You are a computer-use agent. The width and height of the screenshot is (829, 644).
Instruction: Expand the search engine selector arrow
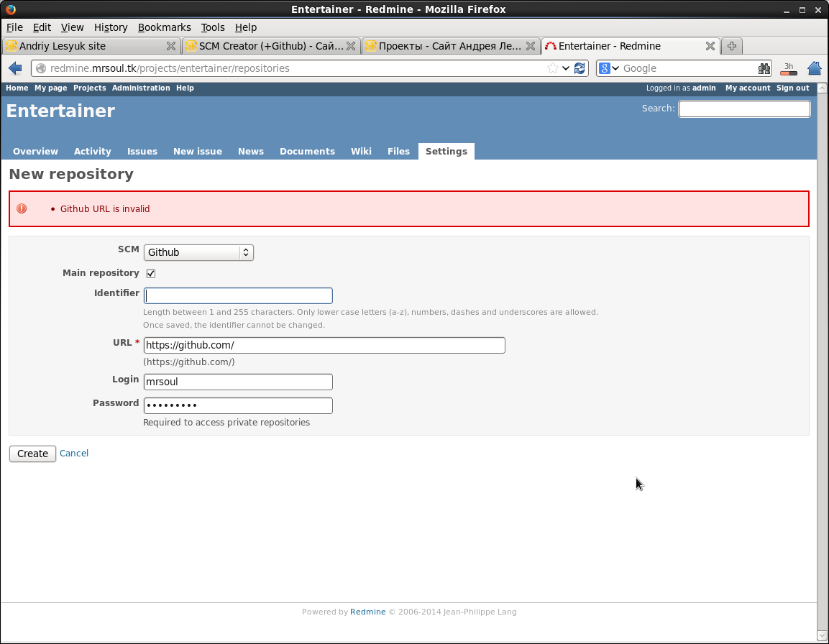[x=615, y=68]
